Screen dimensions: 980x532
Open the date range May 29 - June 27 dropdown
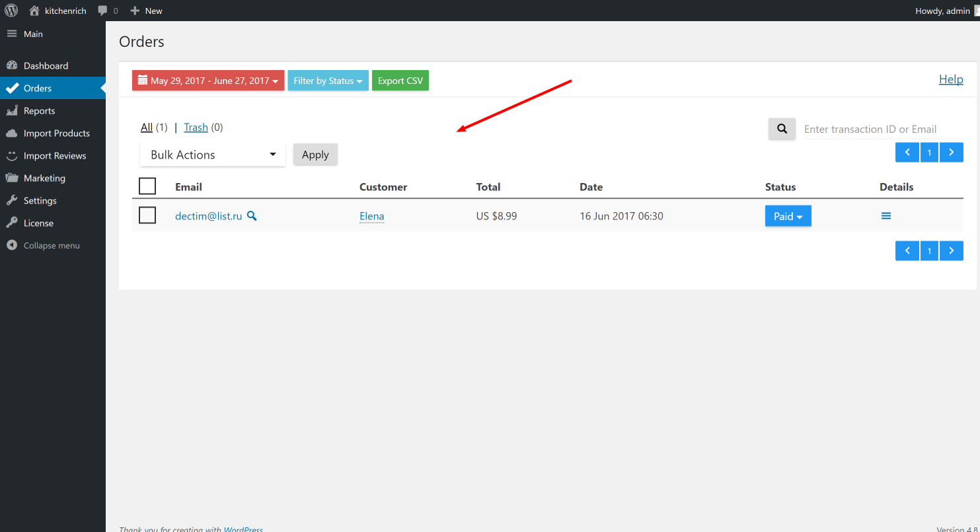point(208,81)
